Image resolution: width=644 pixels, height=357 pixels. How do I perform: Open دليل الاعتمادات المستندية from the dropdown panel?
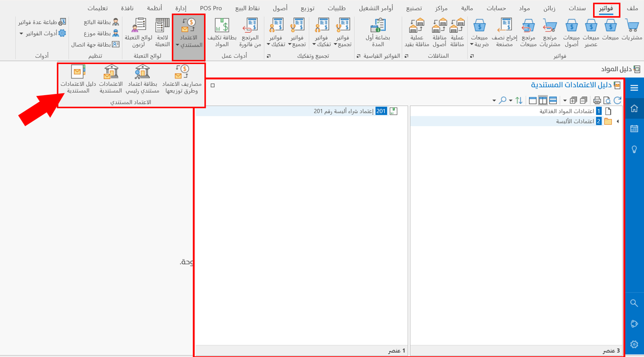(x=78, y=79)
